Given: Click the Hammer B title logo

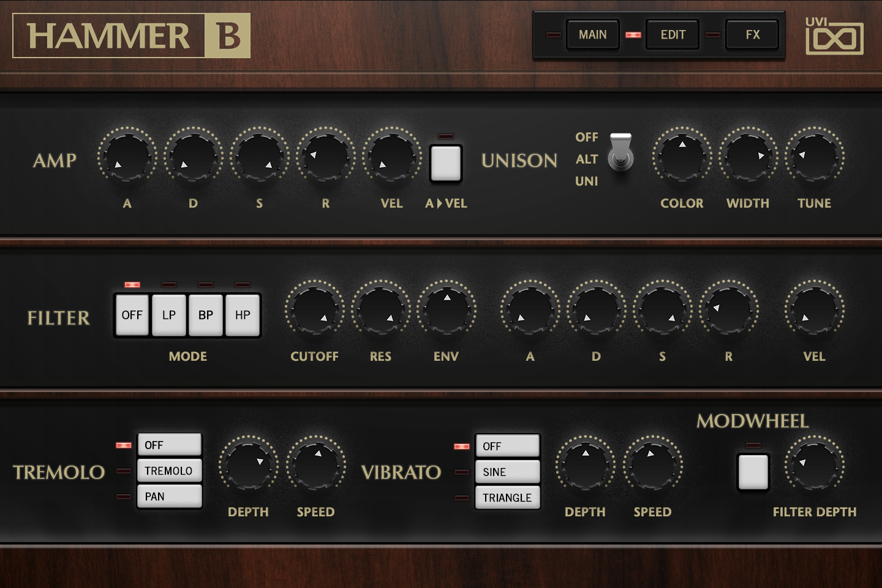Looking at the screenshot, I should coord(132,36).
